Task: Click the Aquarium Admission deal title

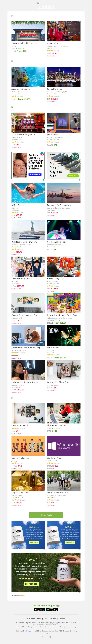Action: [21, 89]
